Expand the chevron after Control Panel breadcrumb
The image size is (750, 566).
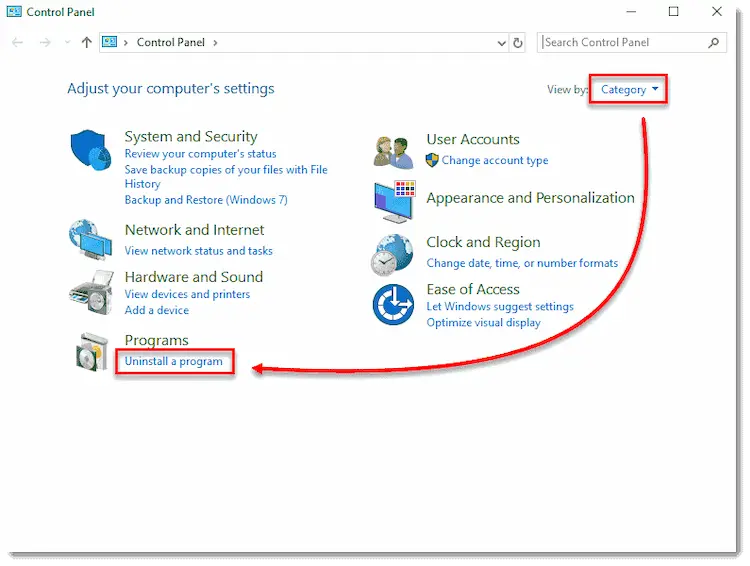click(x=215, y=43)
